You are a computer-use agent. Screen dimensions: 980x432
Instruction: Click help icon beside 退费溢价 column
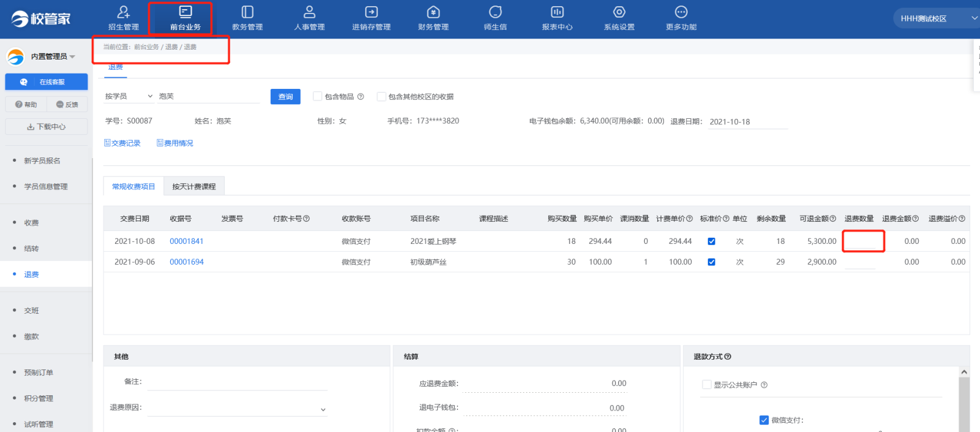tap(962, 219)
